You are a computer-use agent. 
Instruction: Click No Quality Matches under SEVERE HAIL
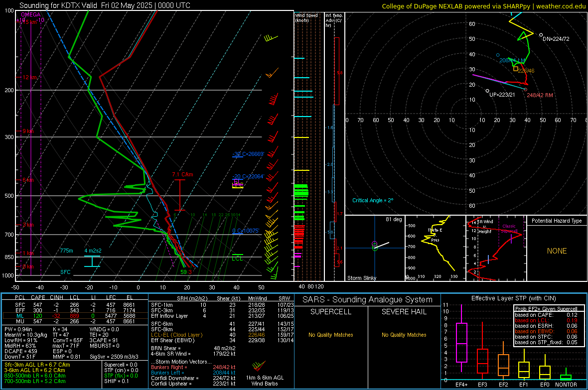pyautogui.click(x=404, y=335)
